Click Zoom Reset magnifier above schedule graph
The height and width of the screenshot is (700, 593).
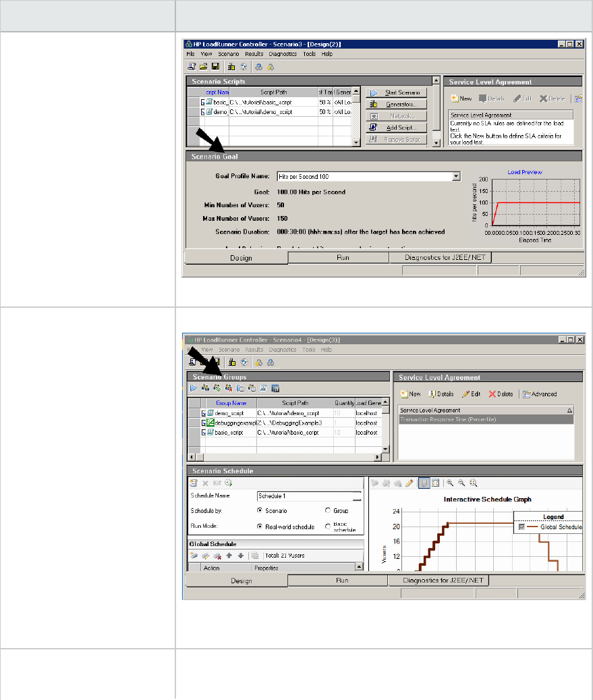click(x=474, y=483)
